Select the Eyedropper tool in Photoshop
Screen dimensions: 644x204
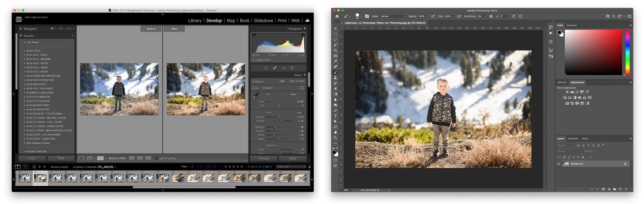[335, 61]
